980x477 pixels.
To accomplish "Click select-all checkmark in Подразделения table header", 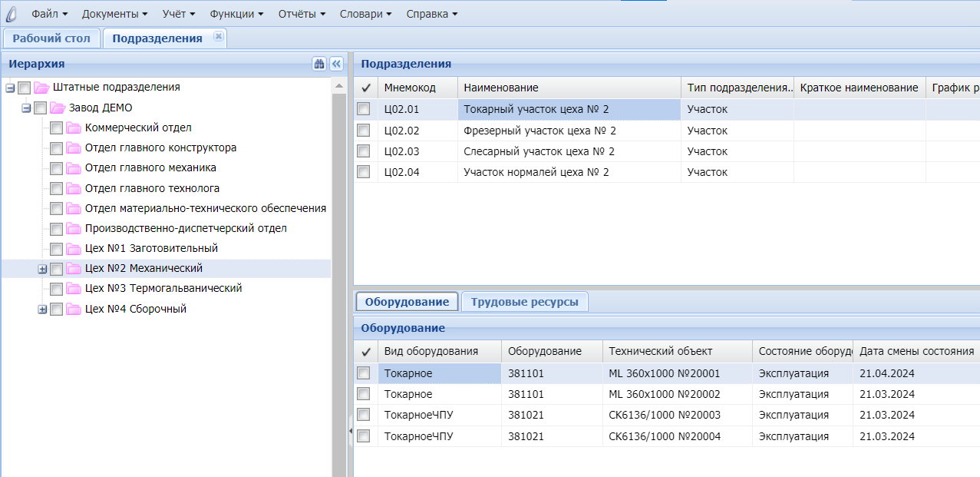I will pyautogui.click(x=365, y=88).
